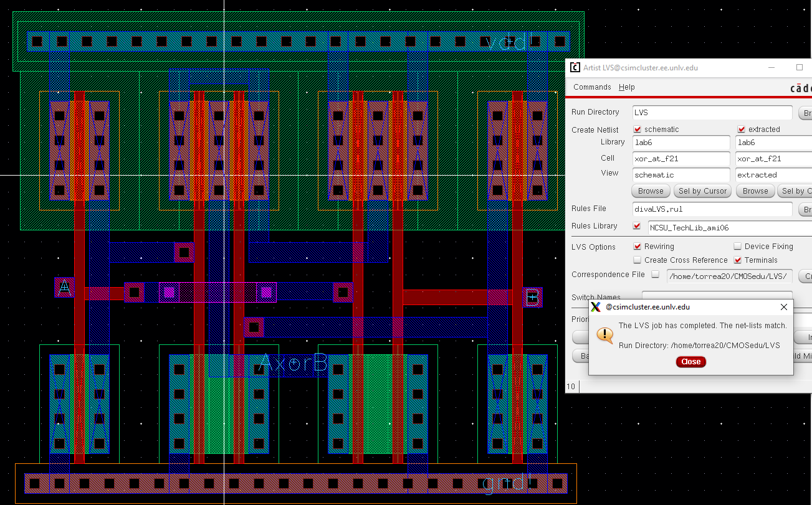
Task: Click the Rules File field divaLVS.rul
Action: click(712, 209)
